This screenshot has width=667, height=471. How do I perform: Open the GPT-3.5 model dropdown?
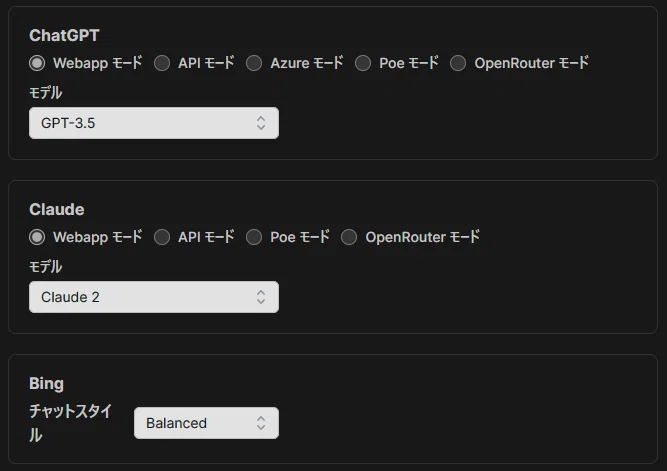point(154,123)
